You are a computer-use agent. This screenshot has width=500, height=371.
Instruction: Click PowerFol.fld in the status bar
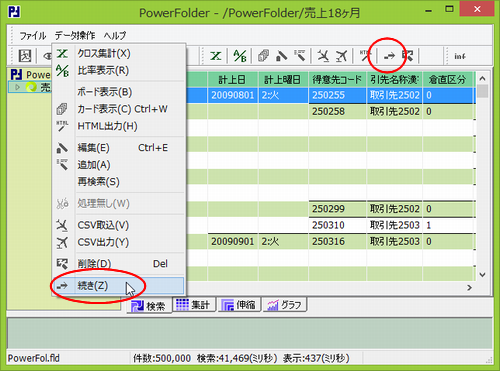point(34,358)
